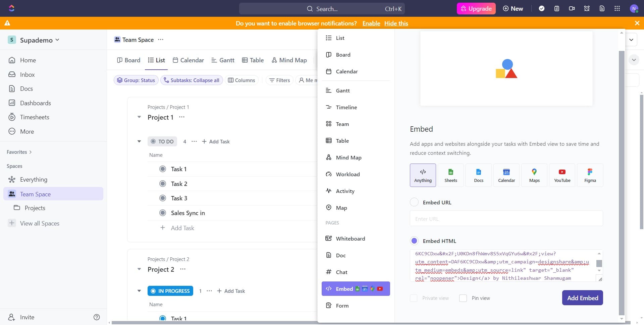Image resolution: width=644 pixels, height=325 pixels.
Task: Open the Clip video recording icon
Action: click(x=572, y=8)
